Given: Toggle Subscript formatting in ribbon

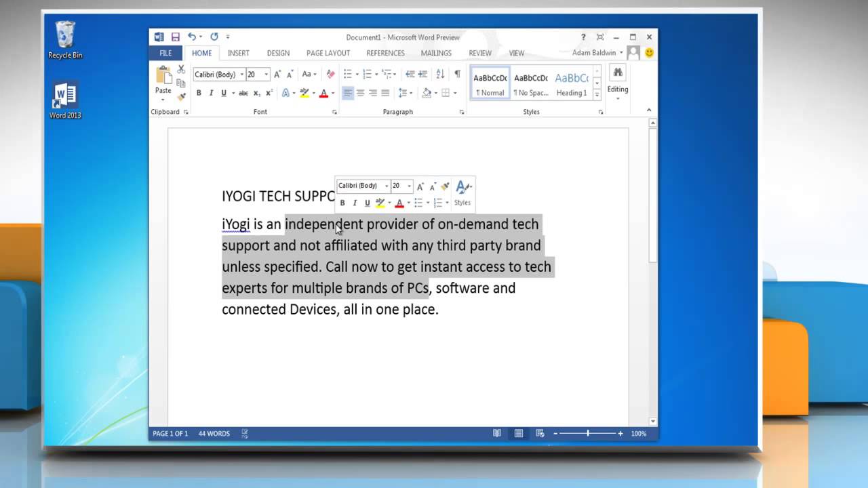Looking at the screenshot, I should click(257, 93).
